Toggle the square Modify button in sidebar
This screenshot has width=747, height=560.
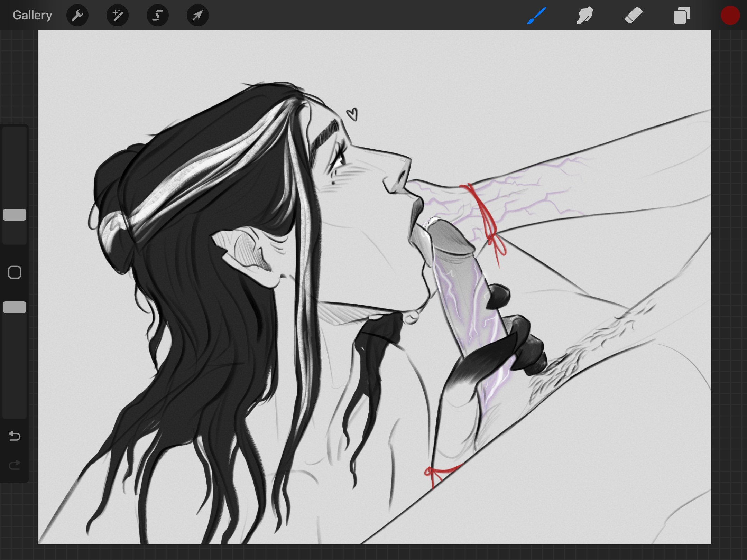tap(15, 272)
